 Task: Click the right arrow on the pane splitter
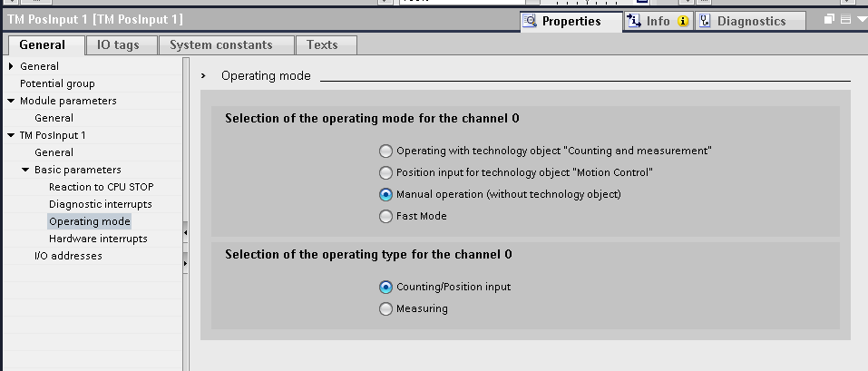185,264
